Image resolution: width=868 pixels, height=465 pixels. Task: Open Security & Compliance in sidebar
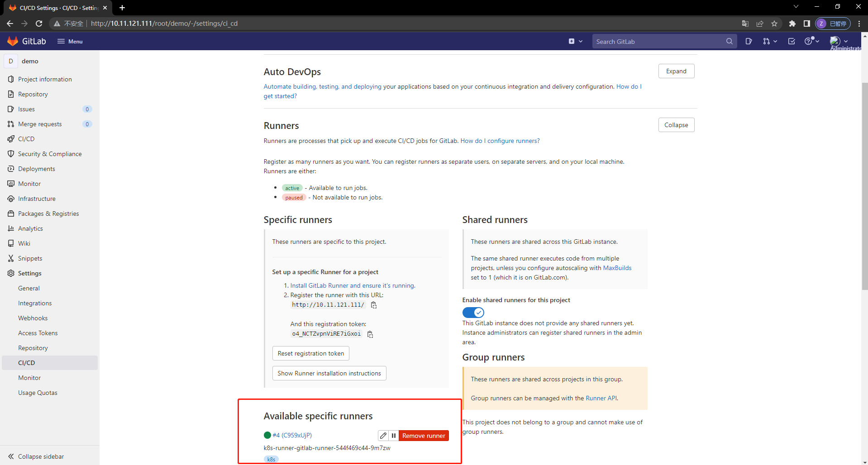50,154
